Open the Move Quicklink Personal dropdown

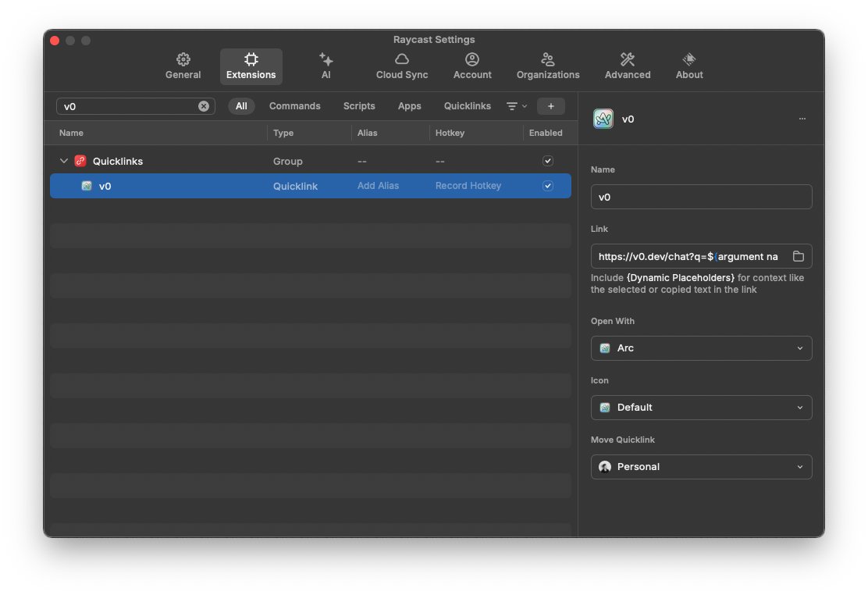pos(702,466)
